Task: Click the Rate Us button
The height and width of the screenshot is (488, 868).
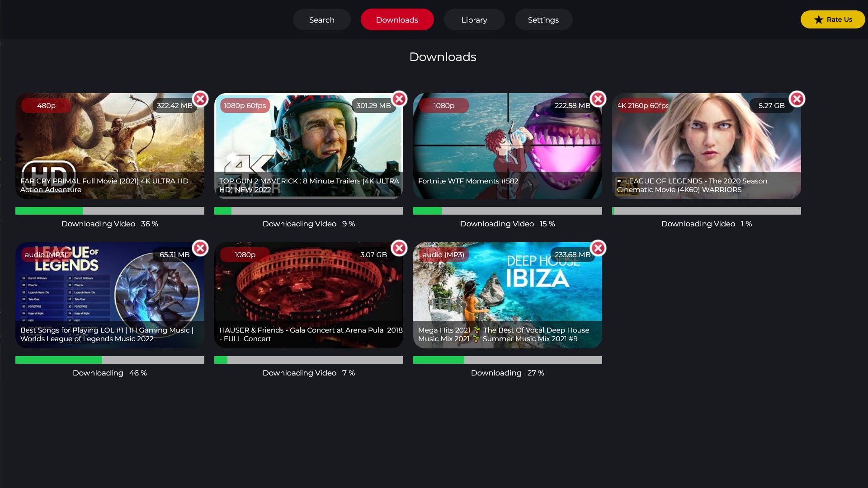Action: tap(833, 19)
